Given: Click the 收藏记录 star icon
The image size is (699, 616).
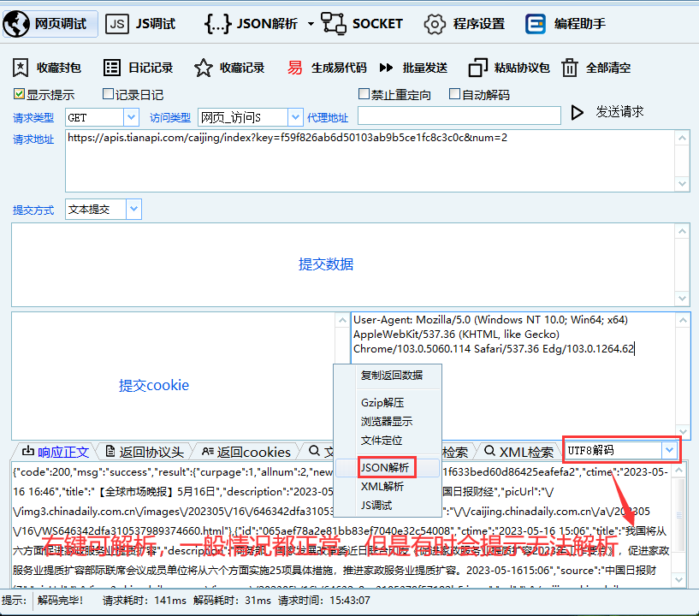Looking at the screenshot, I should [x=203, y=68].
